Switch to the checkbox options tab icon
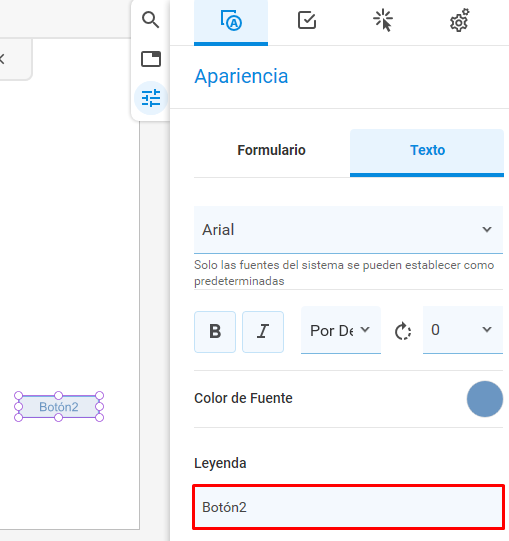This screenshot has height=541, width=509. point(307,20)
